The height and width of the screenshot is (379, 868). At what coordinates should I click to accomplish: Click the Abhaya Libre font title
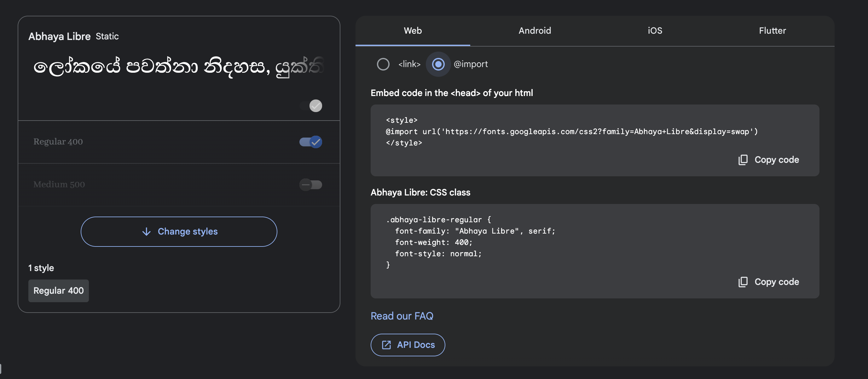tap(59, 36)
